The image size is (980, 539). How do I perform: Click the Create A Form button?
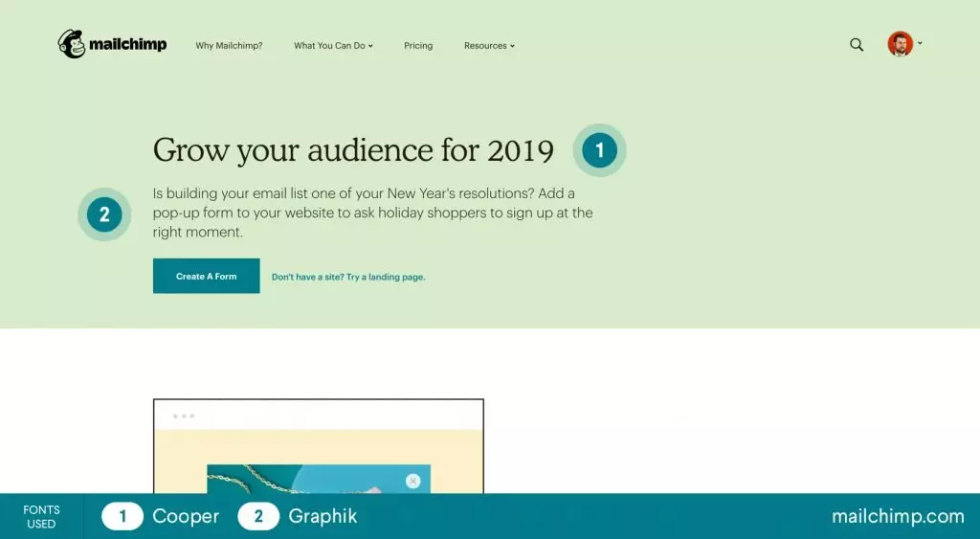207,276
